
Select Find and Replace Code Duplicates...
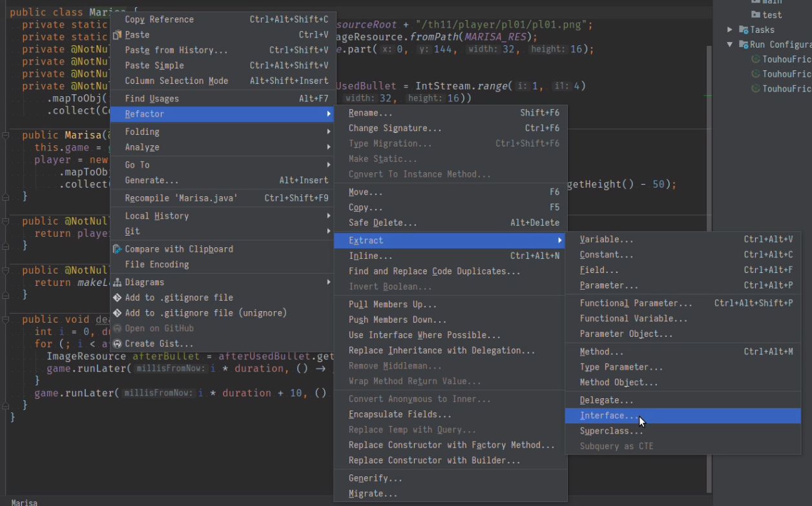450,272
